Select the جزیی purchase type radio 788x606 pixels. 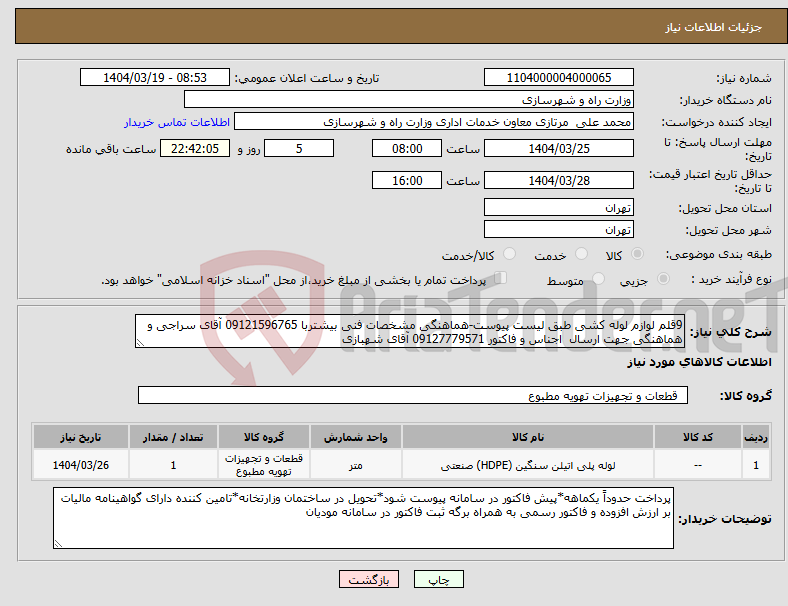tap(663, 279)
